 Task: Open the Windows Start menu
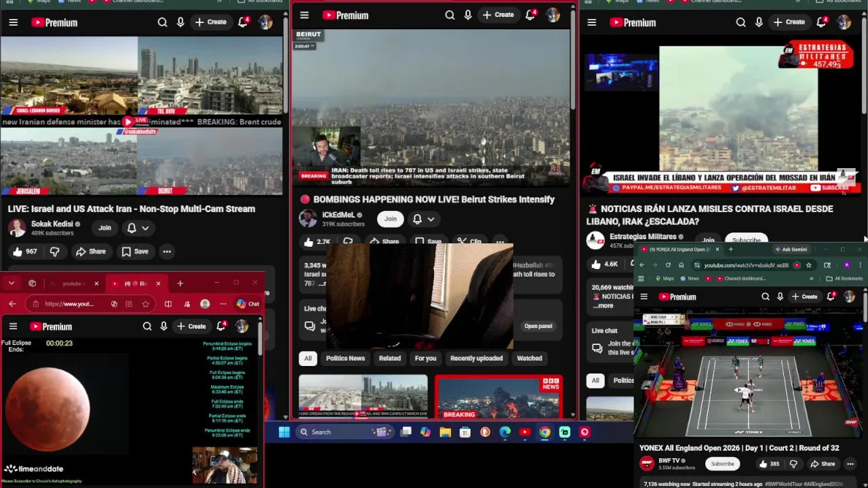[284, 432]
